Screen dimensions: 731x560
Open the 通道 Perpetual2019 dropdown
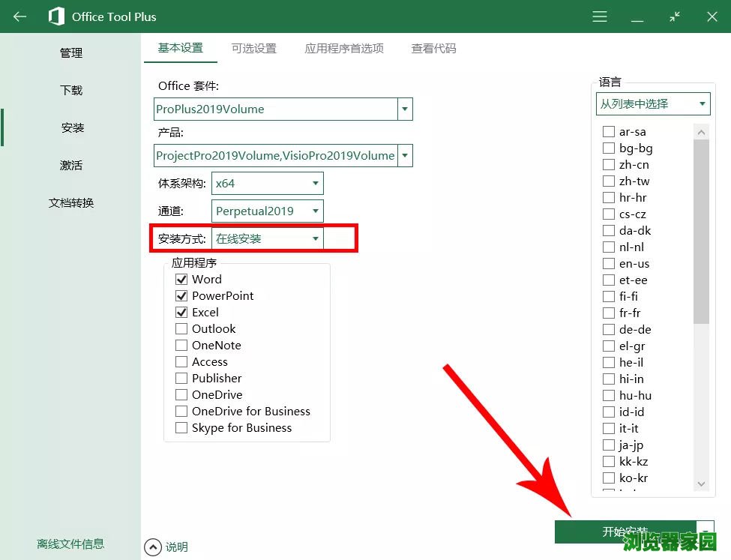tap(315, 211)
